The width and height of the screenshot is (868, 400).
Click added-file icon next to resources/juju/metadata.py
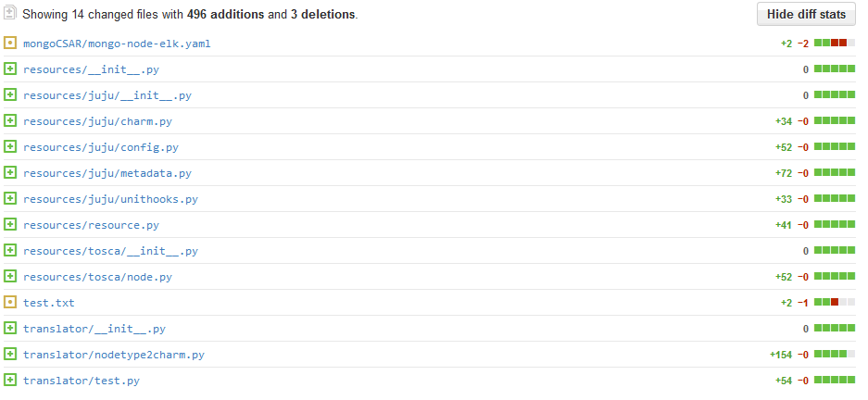[10, 173]
